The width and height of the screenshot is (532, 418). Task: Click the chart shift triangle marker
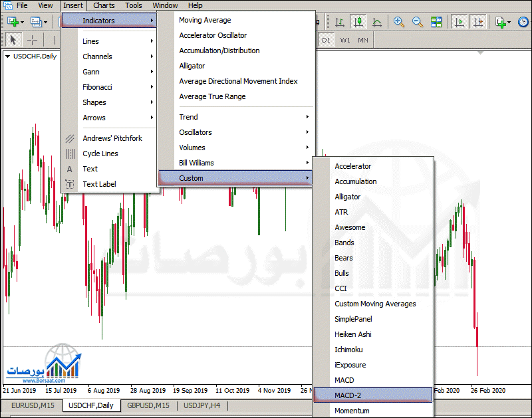[x=480, y=53]
